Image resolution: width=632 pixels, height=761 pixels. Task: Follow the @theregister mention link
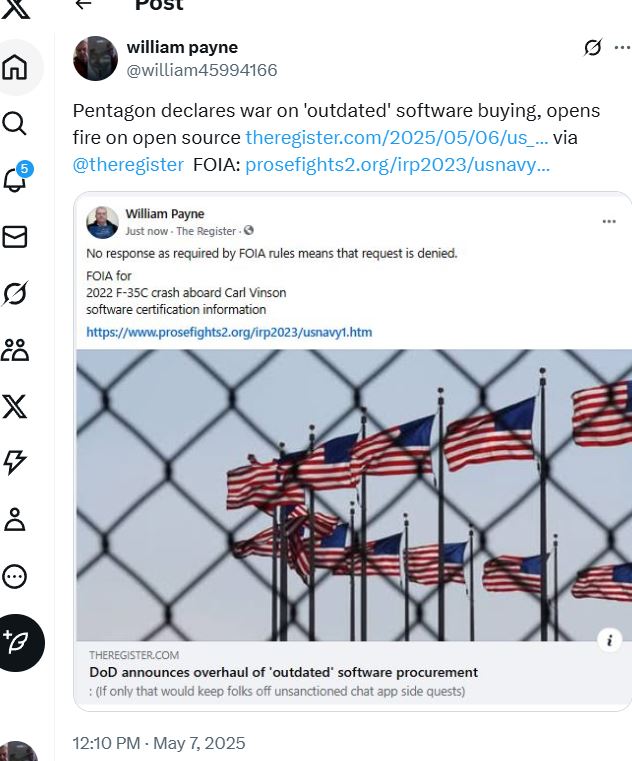[128, 165]
